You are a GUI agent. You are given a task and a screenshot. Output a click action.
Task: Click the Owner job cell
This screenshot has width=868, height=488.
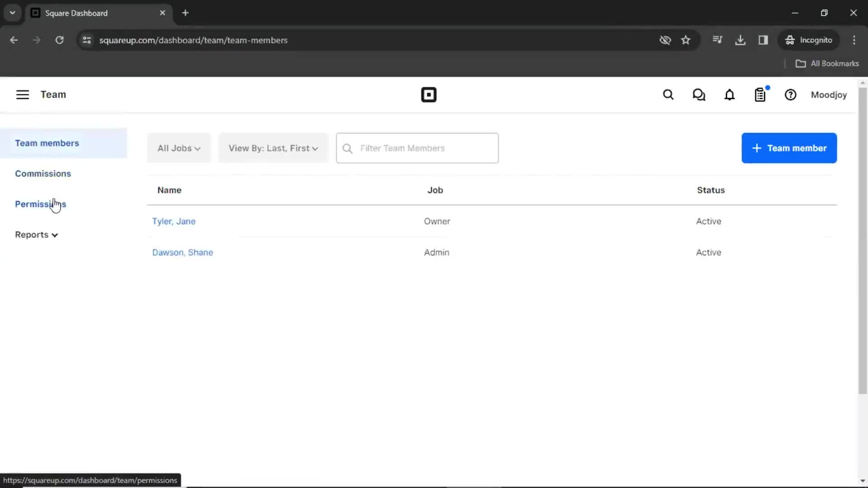coord(437,221)
